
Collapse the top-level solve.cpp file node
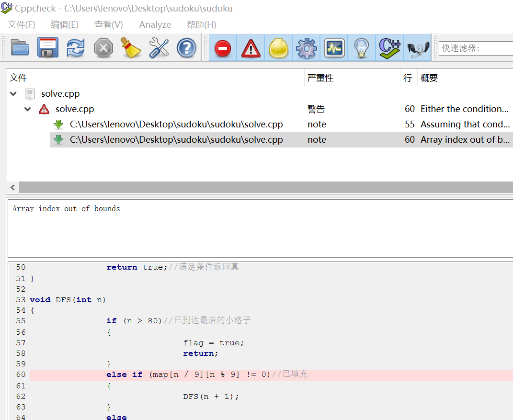(13, 94)
